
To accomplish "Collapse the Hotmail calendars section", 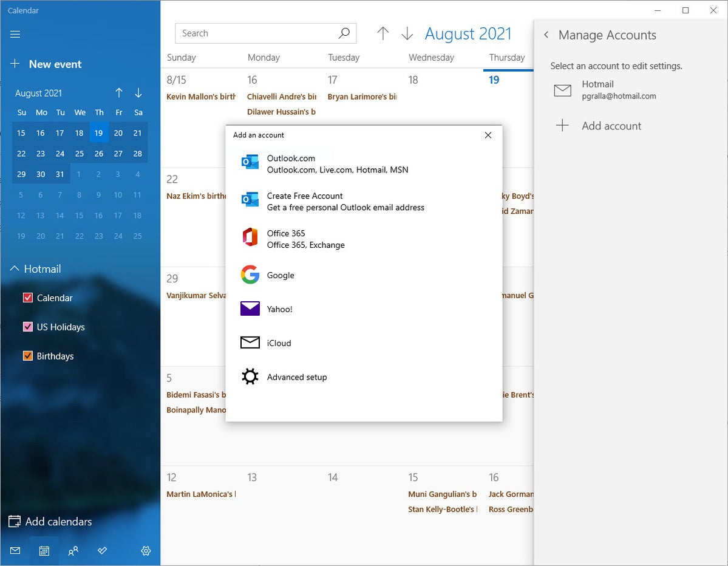I will tap(15, 268).
